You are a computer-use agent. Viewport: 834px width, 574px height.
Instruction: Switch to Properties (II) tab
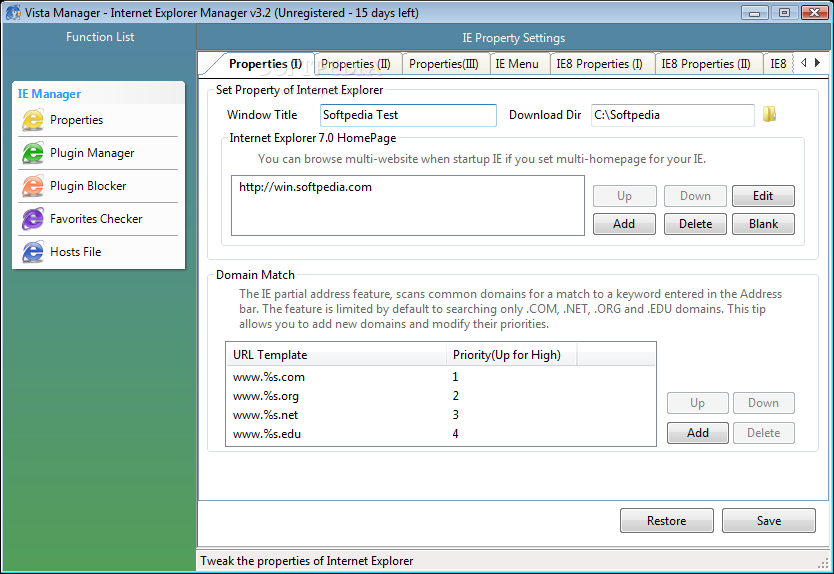[356, 64]
